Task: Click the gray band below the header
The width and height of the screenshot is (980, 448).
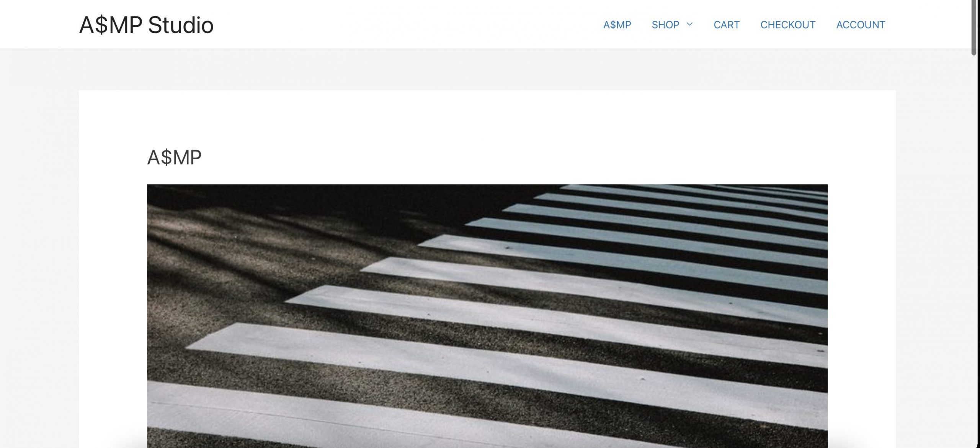Action: [x=486, y=70]
